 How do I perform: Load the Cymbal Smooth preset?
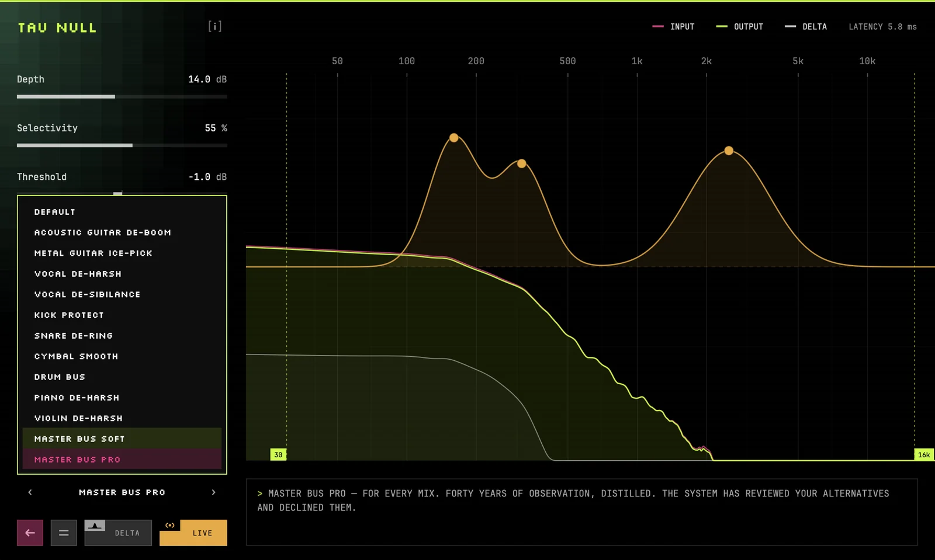tap(122, 356)
